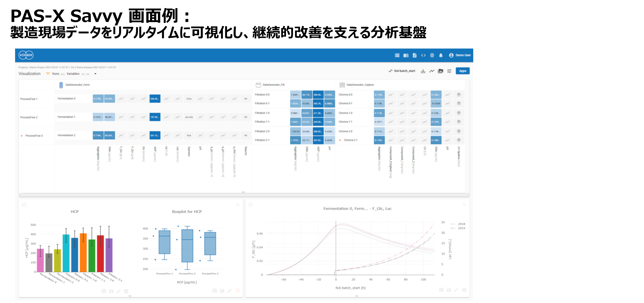The image size is (644, 303).
Task: Select the HCP value cell for Fermentation 0
Action: coord(155,99)
